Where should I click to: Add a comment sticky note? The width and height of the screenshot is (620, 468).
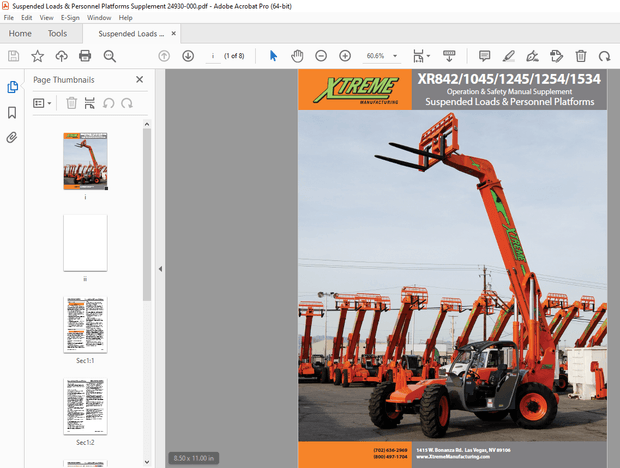pos(484,56)
